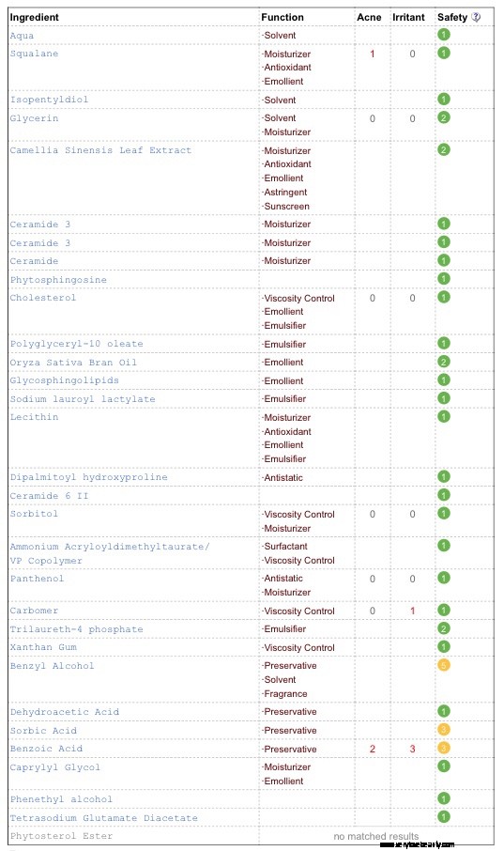Click the orange safety badge for Benzoic Acid
Image resolution: width=504 pixels, height=851 pixels.
click(444, 748)
